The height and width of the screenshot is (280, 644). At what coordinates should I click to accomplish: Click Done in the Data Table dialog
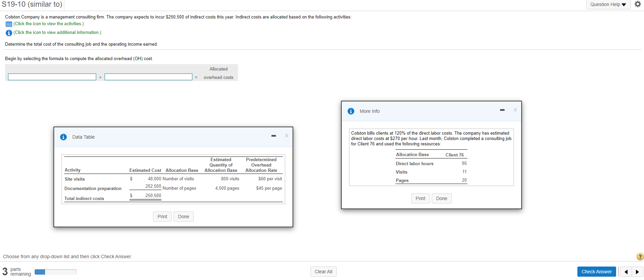pos(183,217)
